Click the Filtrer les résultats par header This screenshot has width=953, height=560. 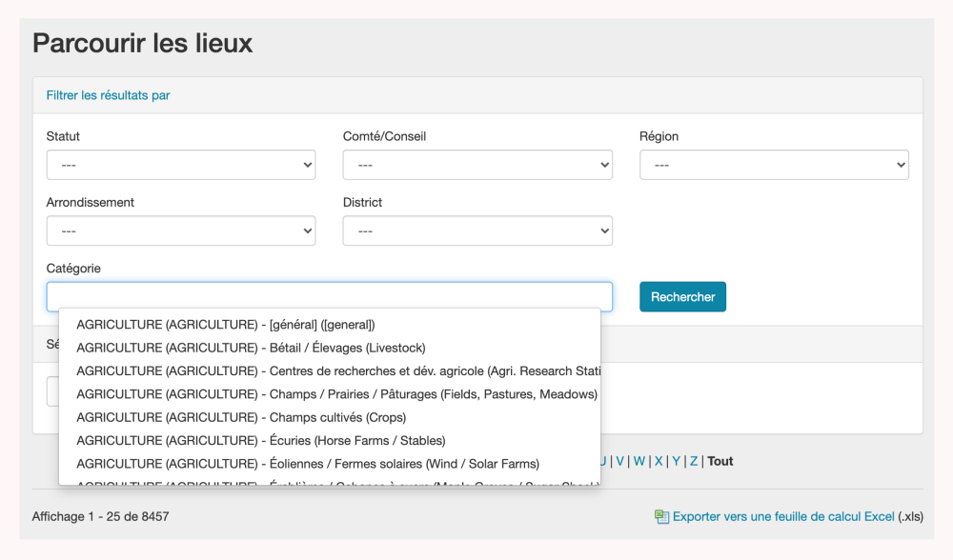click(x=109, y=95)
